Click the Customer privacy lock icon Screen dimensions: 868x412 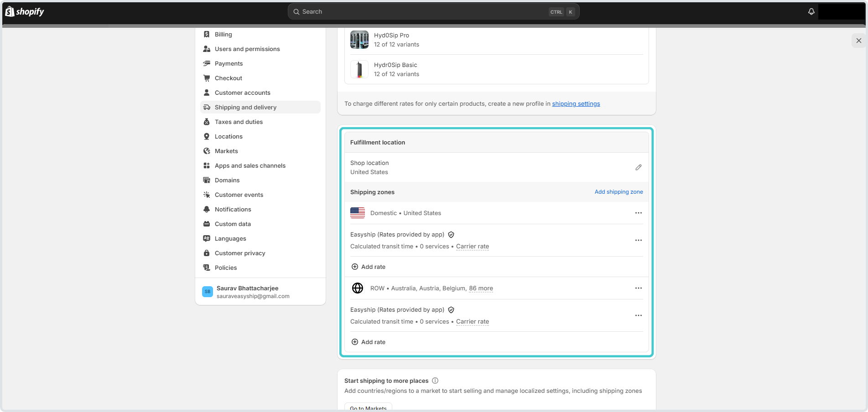tap(207, 253)
